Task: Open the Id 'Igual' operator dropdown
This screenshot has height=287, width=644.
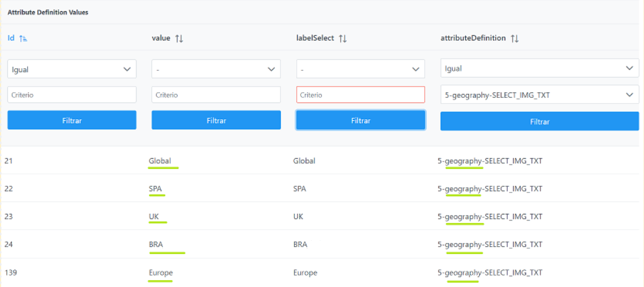Action: [72, 69]
